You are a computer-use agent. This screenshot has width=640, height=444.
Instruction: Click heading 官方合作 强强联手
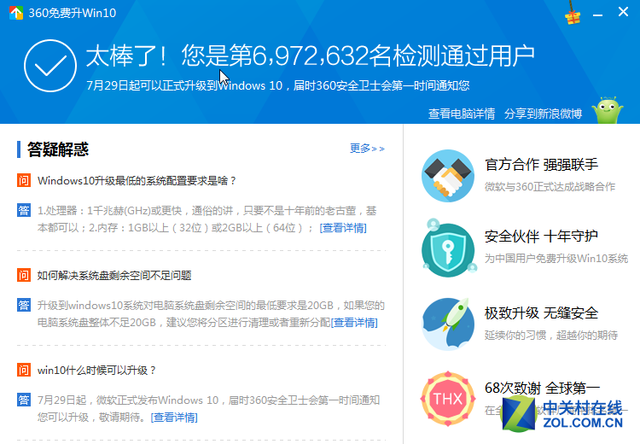click(541, 164)
